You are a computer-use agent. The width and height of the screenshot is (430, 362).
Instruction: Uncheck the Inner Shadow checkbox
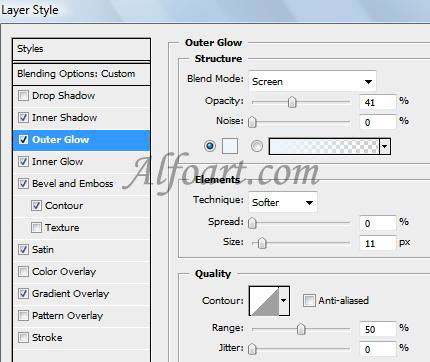[23, 118]
